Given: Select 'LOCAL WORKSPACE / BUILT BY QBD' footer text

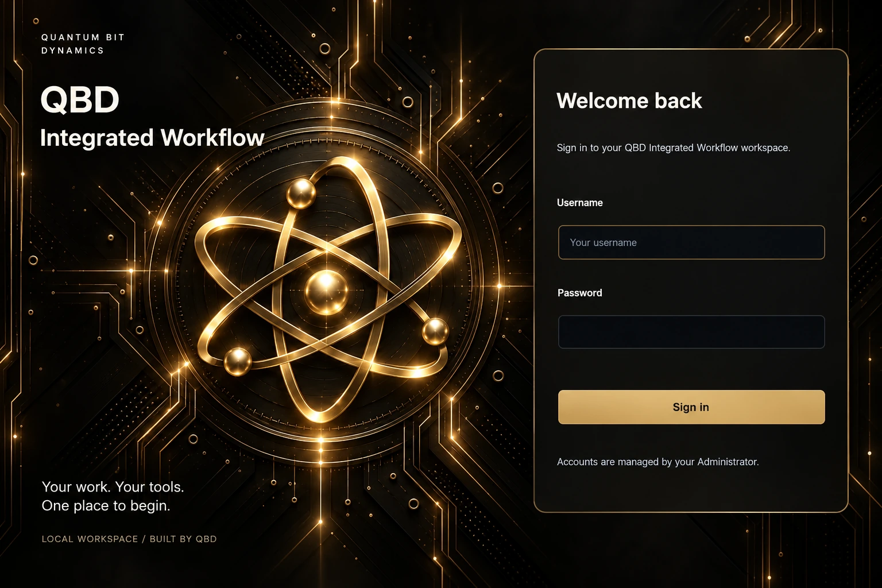Looking at the screenshot, I should point(129,539).
